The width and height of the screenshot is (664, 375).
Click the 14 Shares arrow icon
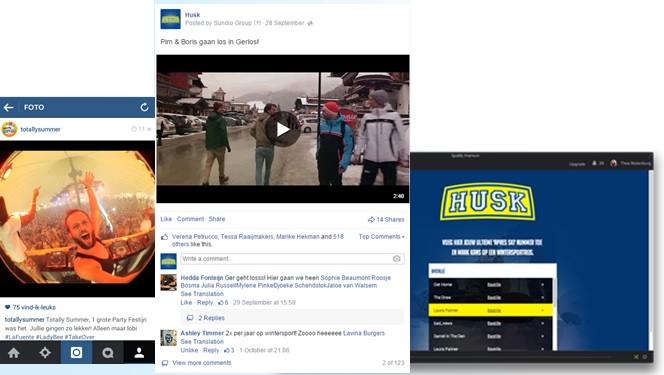[371, 219]
